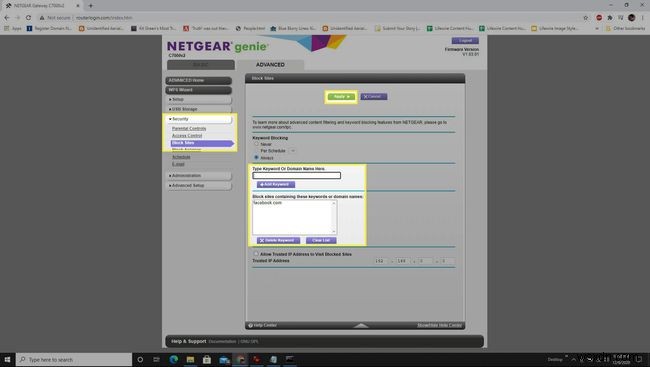Click blocked list scrollbar up arrow

click(x=334, y=203)
